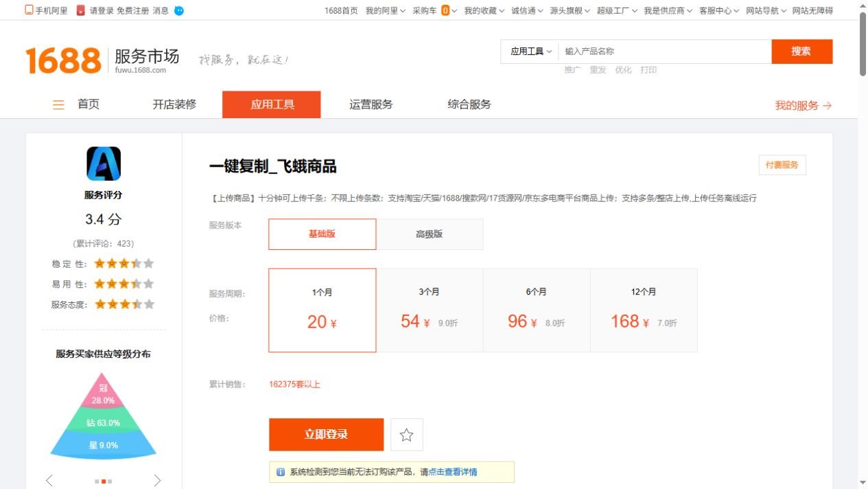This screenshot has height=489, width=868.
Task: Click the info icon in the yellow notice
Action: pyautogui.click(x=281, y=472)
